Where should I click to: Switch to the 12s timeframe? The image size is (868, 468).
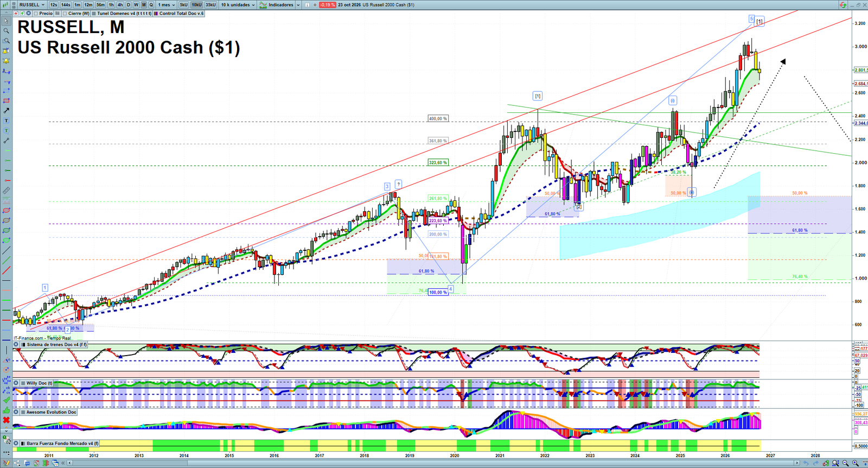click(x=53, y=5)
